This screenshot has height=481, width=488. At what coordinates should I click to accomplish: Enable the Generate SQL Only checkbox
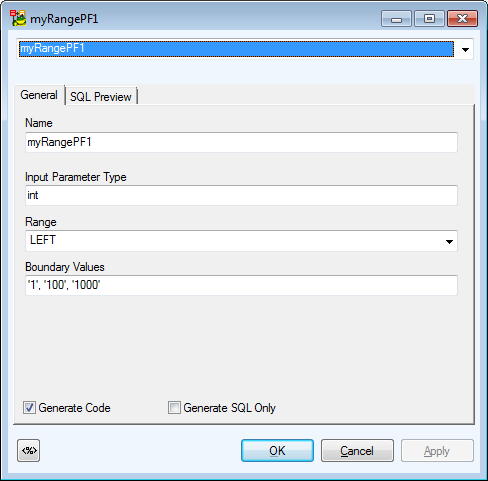point(174,408)
